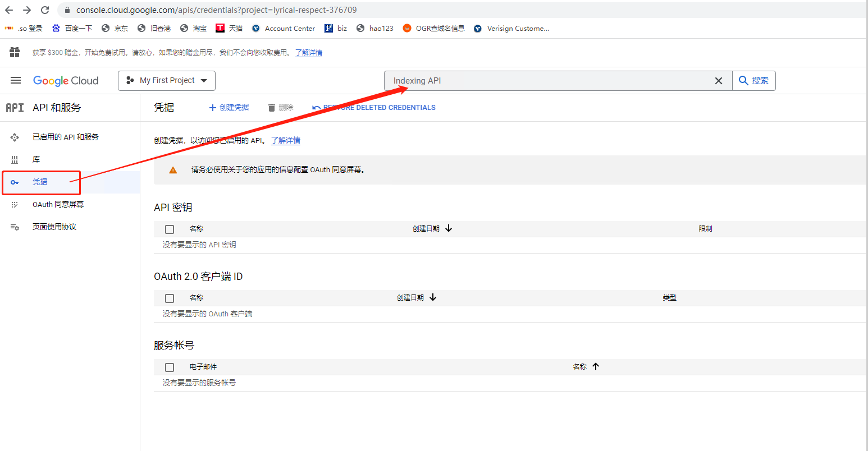This screenshot has height=451, width=868.
Task: Click the API icon beside API 和服务
Action: click(15, 108)
